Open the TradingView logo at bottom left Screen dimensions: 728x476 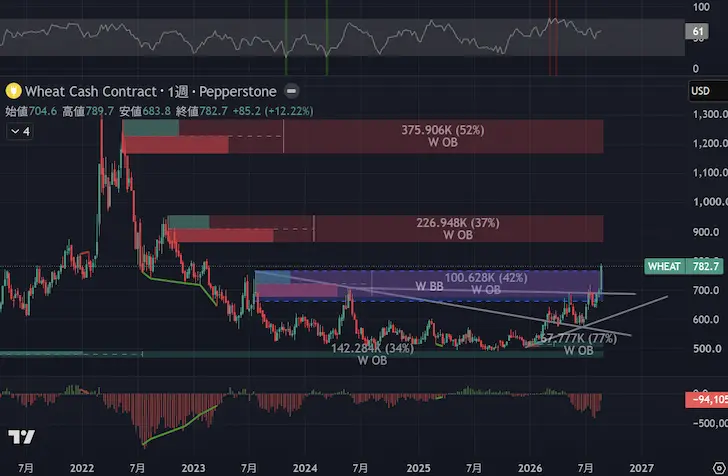pyautogui.click(x=21, y=437)
